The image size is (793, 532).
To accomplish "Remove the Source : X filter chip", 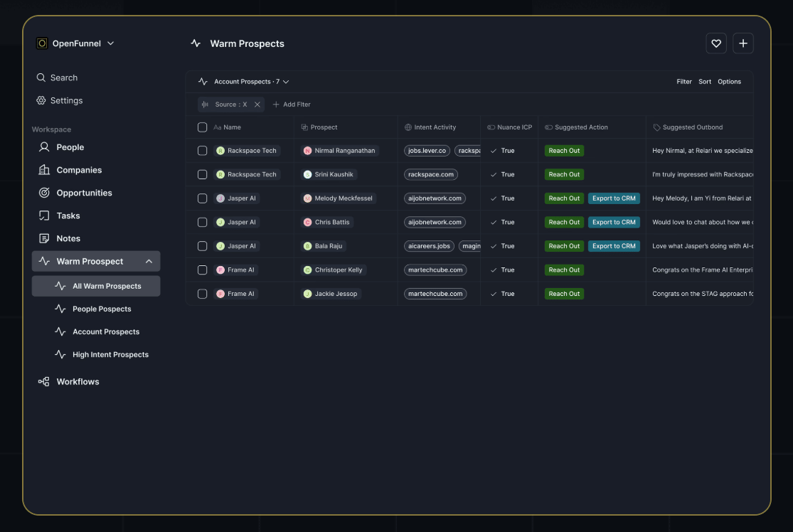I will click(257, 105).
